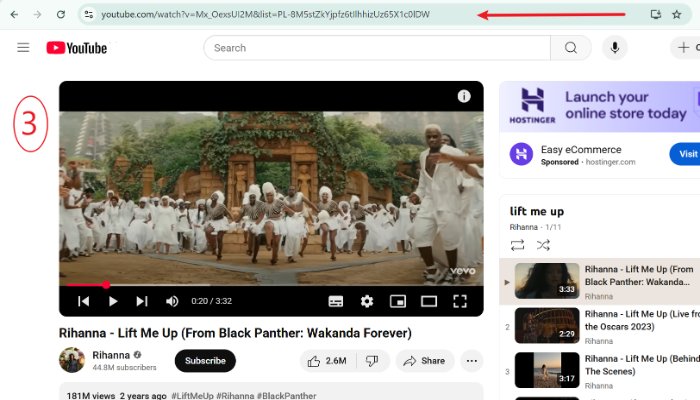The width and height of the screenshot is (700, 400).
Task: Skip to previous video in playlist
Action: [x=83, y=301]
